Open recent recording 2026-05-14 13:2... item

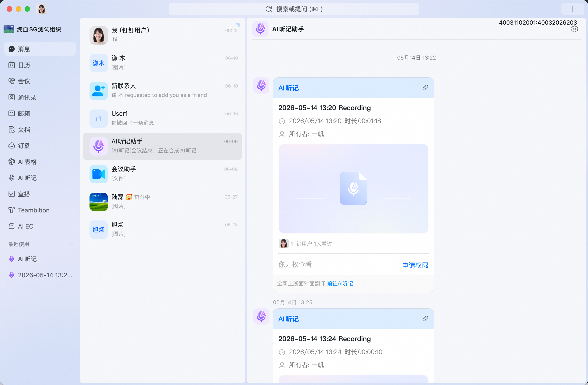[x=40, y=275]
